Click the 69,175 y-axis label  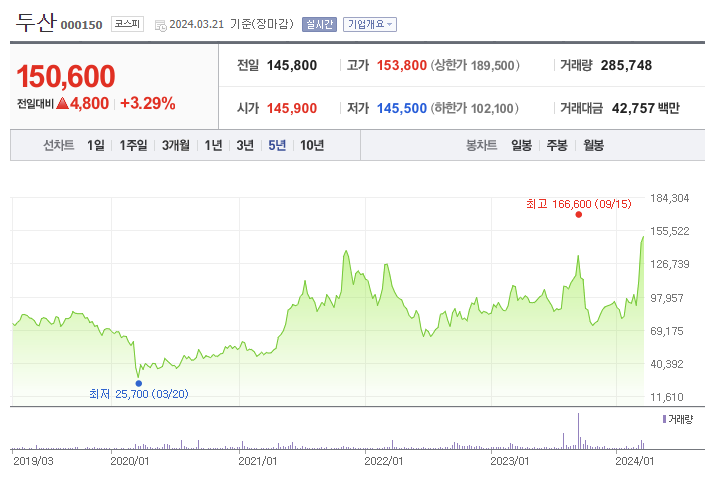667,331
